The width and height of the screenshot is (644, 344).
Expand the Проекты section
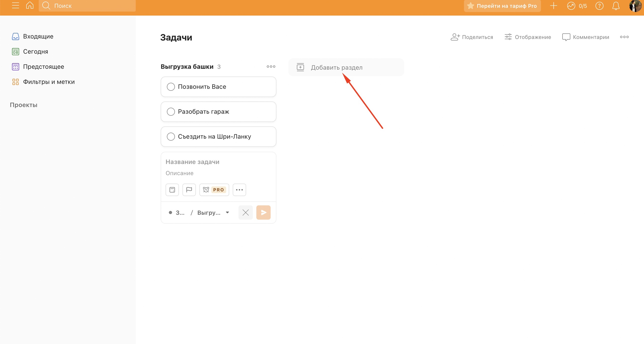[24, 105]
